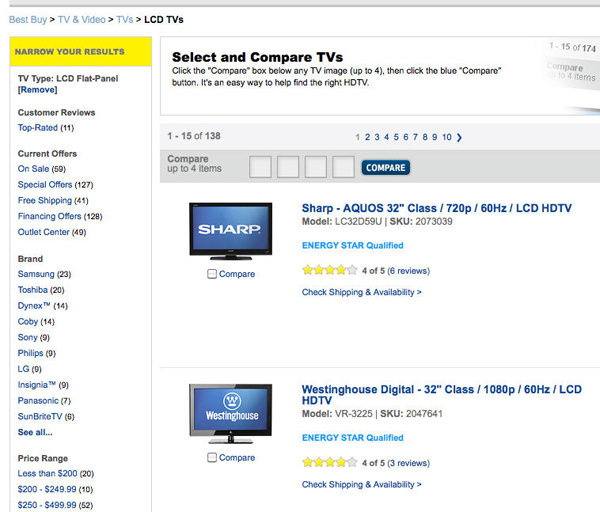Image resolution: width=600 pixels, height=512 pixels.
Task: Expand brand list with See all
Action: pos(35,432)
